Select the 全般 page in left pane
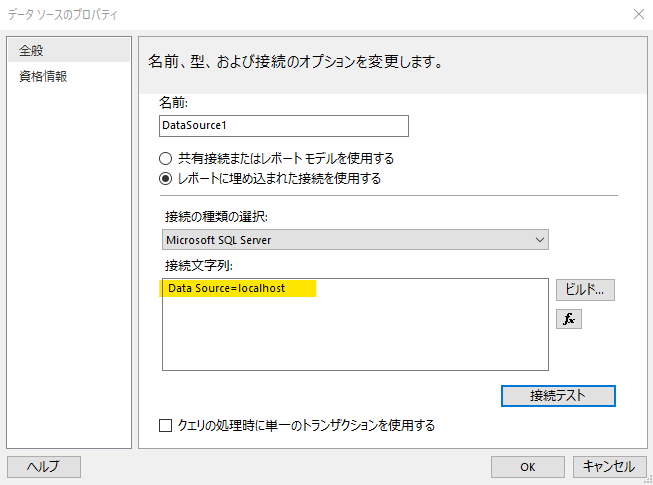The image size is (653, 485). point(32,50)
